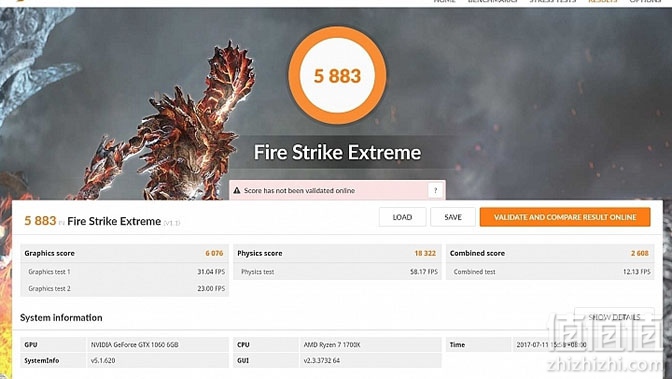672x379 pixels.
Task: Click the GPU label cell
Action: coord(53,345)
